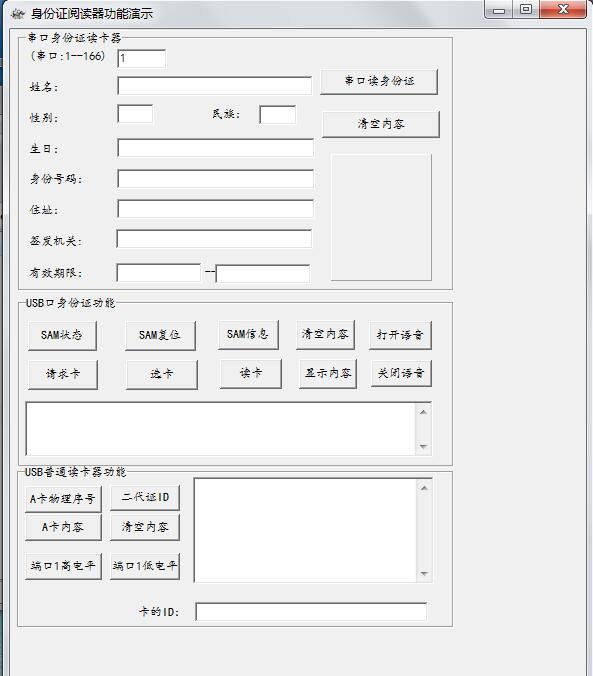Viewport: 593px width, 676px height.
Task: Click the down arrow of the USB身份证 output scrollbar
Action: (423, 447)
